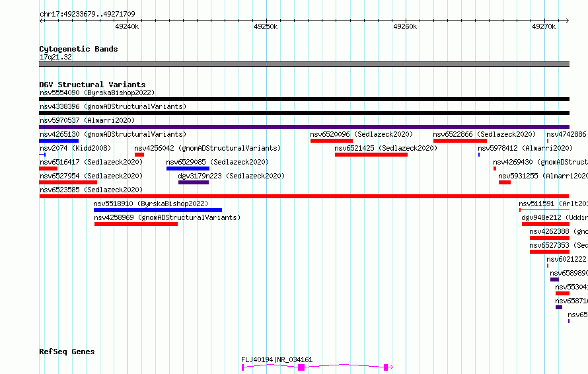Click the large magenta exon of FLJ40194
This screenshot has height=374, width=588.
click(301, 367)
